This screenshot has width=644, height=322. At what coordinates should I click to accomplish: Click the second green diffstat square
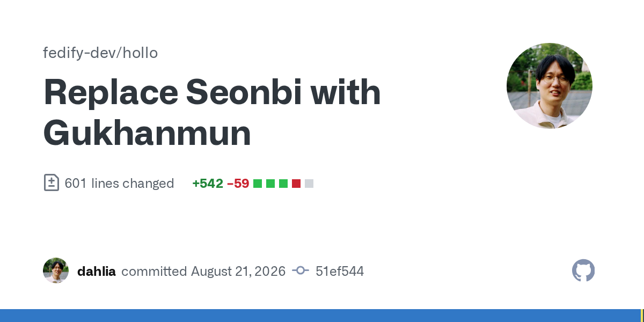click(270, 184)
